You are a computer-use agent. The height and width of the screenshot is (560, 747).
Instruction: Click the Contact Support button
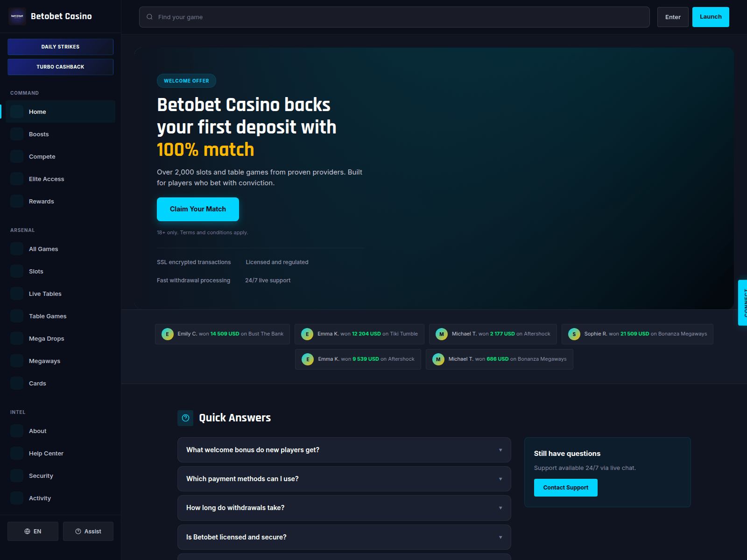(x=566, y=488)
